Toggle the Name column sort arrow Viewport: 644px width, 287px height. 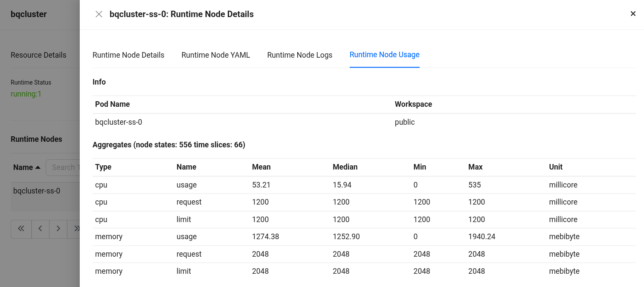[38, 167]
